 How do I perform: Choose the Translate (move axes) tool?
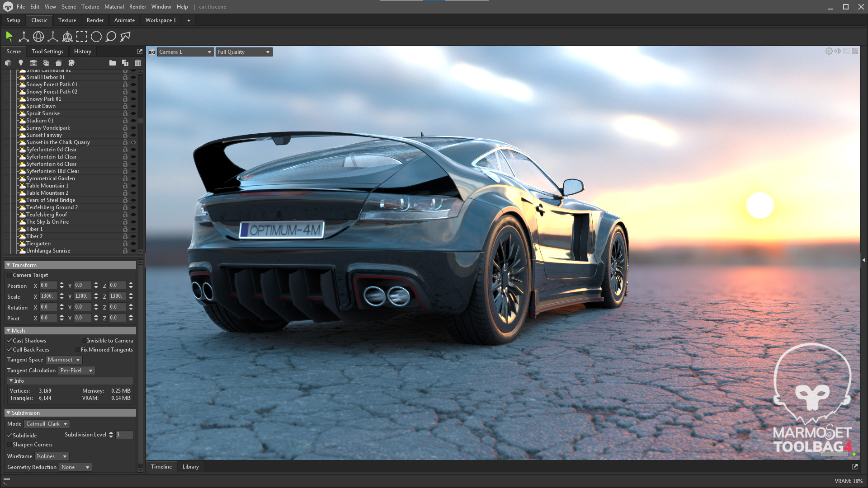tap(24, 37)
